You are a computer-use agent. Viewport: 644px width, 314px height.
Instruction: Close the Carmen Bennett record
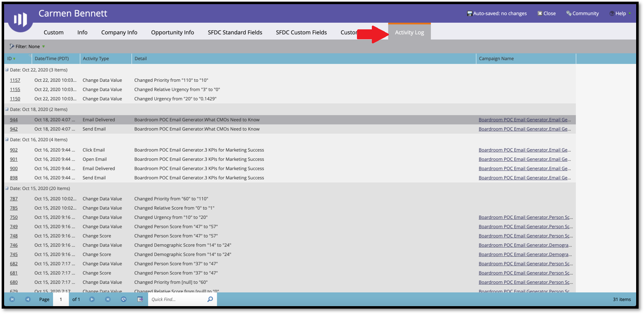(546, 13)
